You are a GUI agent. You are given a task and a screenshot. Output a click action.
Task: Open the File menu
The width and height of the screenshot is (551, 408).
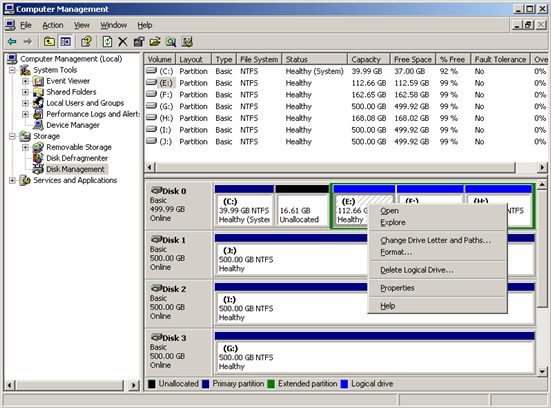coord(26,25)
